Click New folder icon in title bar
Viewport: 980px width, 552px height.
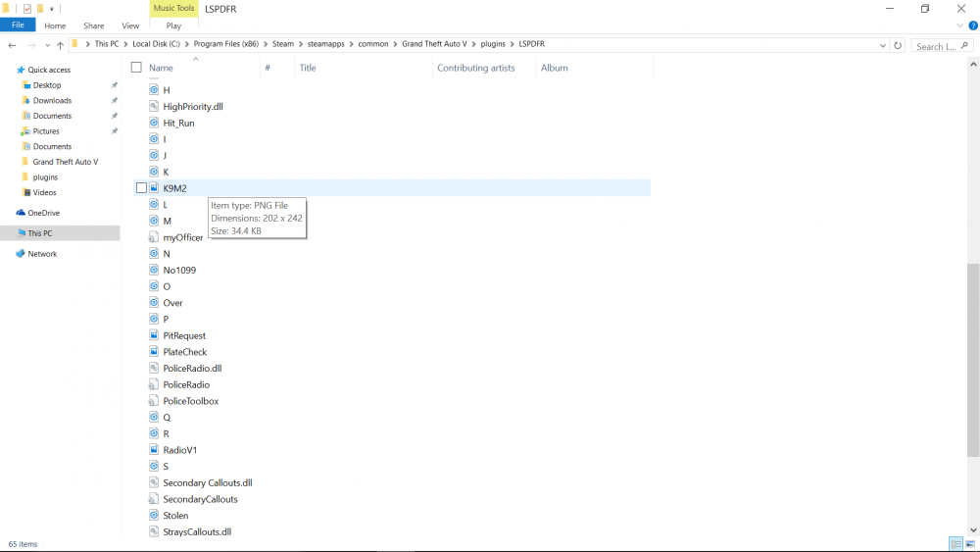coord(40,9)
